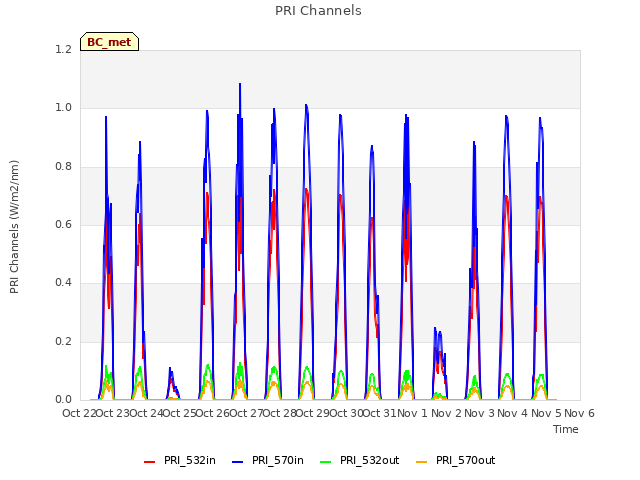Click the 1.2 y-axis tick label
This screenshot has width=640, height=480.
point(63,49)
